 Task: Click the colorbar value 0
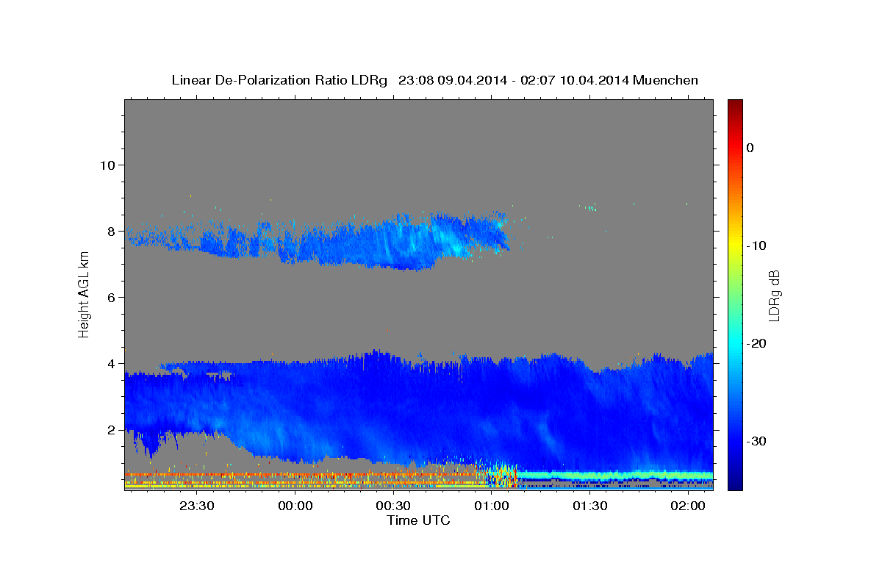750,148
